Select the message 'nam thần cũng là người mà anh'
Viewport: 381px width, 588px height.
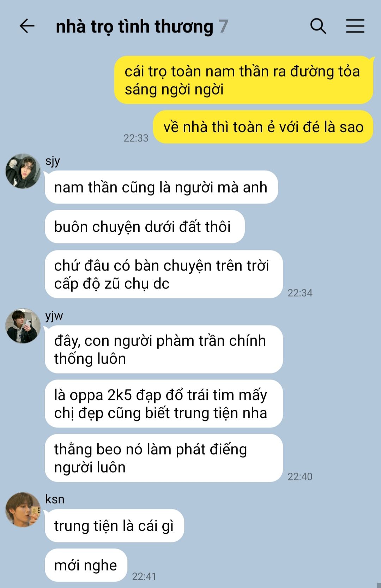click(x=161, y=187)
